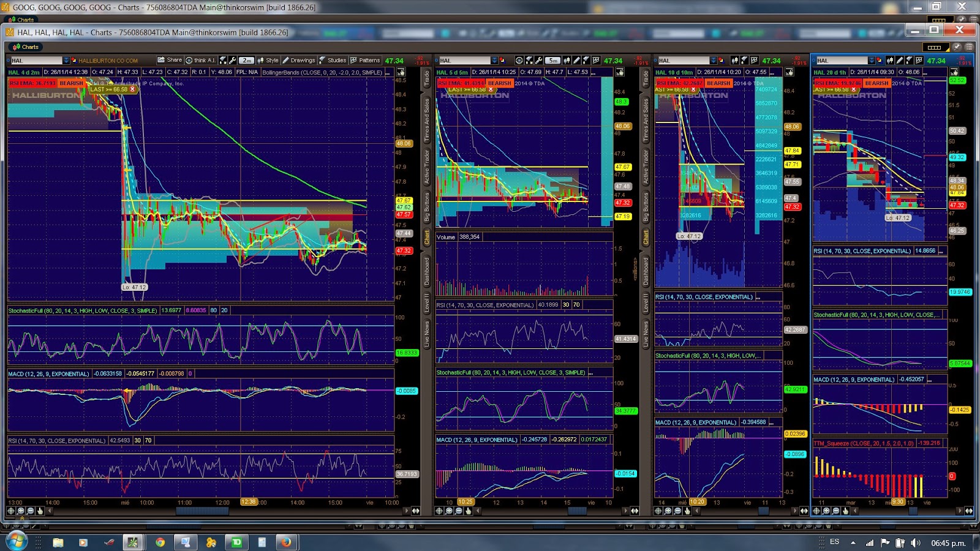Open the Live News tab beside first chart
This screenshot has height=551, width=980.
(x=427, y=335)
